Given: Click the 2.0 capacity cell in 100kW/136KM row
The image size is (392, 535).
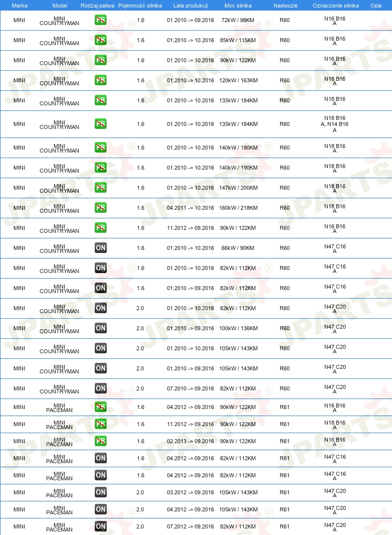Looking at the screenshot, I should (x=140, y=328).
